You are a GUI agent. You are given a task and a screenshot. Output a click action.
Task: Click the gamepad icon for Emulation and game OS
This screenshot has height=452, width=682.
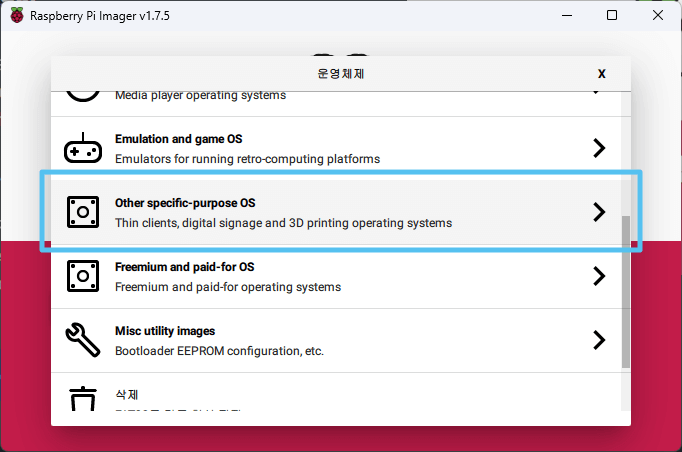click(x=83, y=148)
